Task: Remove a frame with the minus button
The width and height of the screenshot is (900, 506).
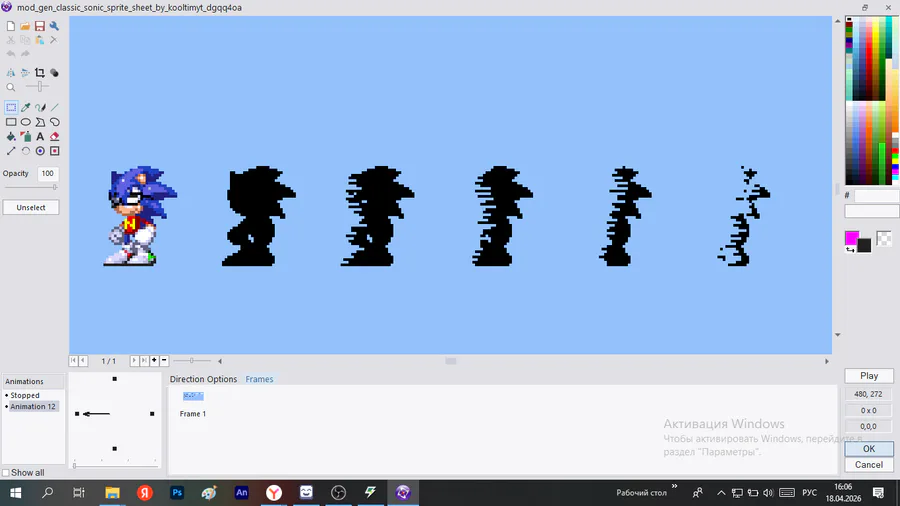Action: coord(164,360)
